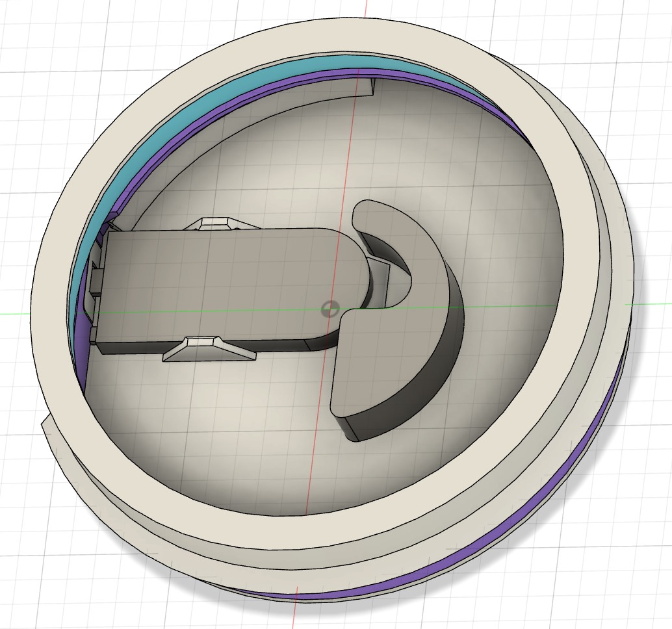Pick the lower trapezoidal tab on the block
The height and width of the screenshot is (629, 672).
tap(208, 348)
